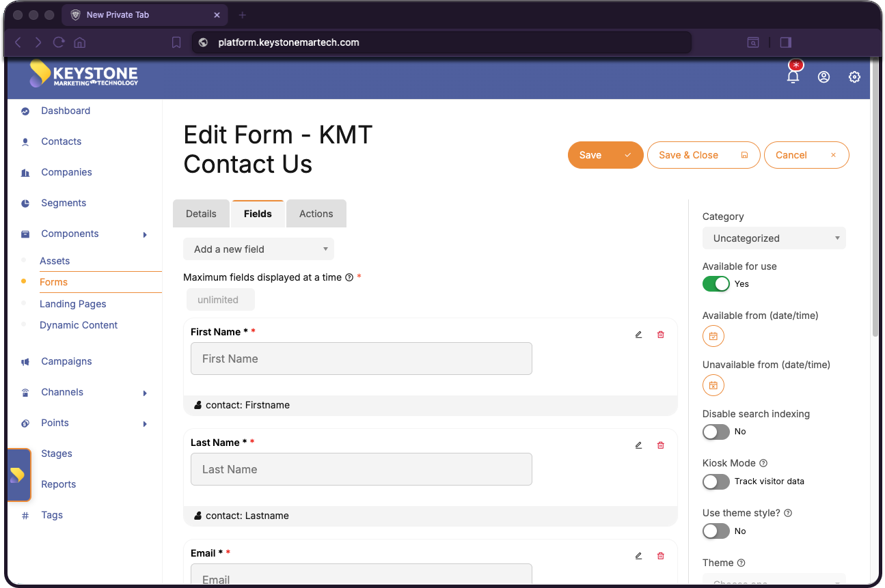
Task: Switch to the Fields tab
Action: click(x=258, y=214)
